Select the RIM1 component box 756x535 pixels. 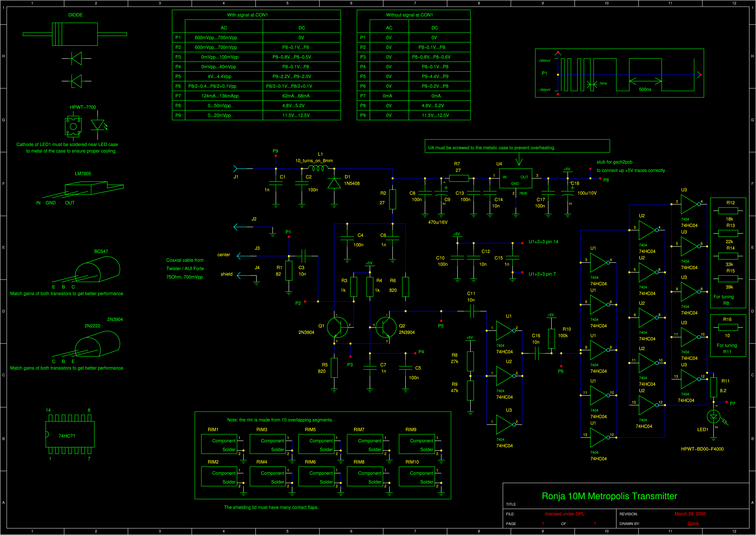[219, 444]
